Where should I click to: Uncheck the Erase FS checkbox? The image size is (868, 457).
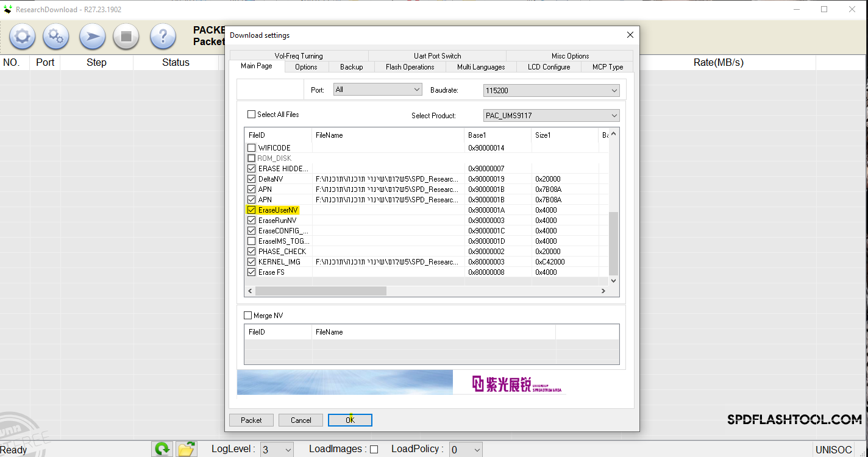point(251,272)
